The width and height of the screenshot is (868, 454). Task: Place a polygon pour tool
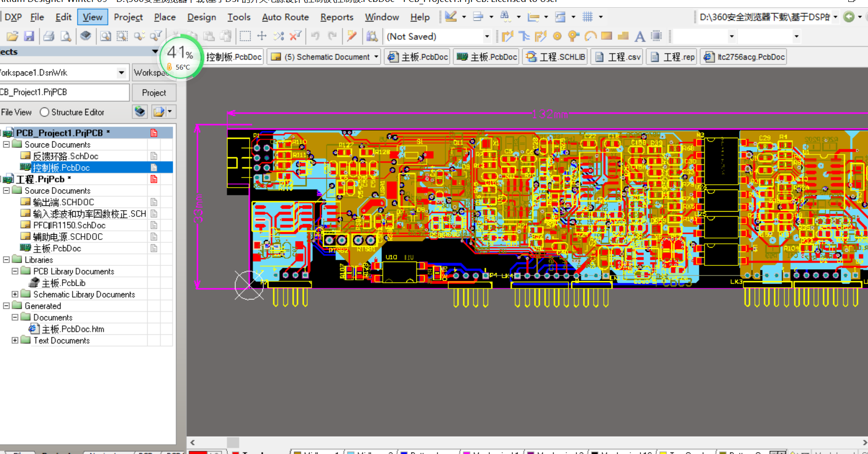tap(623, 36)
